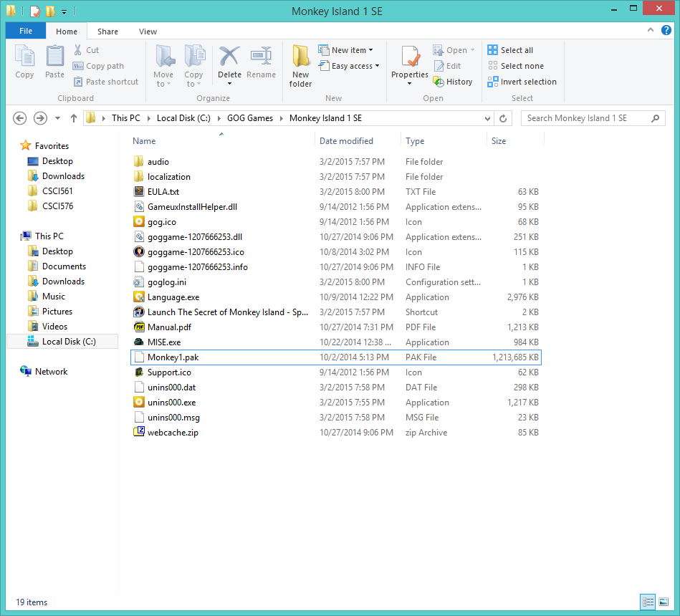Select the webcache.zip archive
The image size is (680, 616).
[x=335, y=433]
